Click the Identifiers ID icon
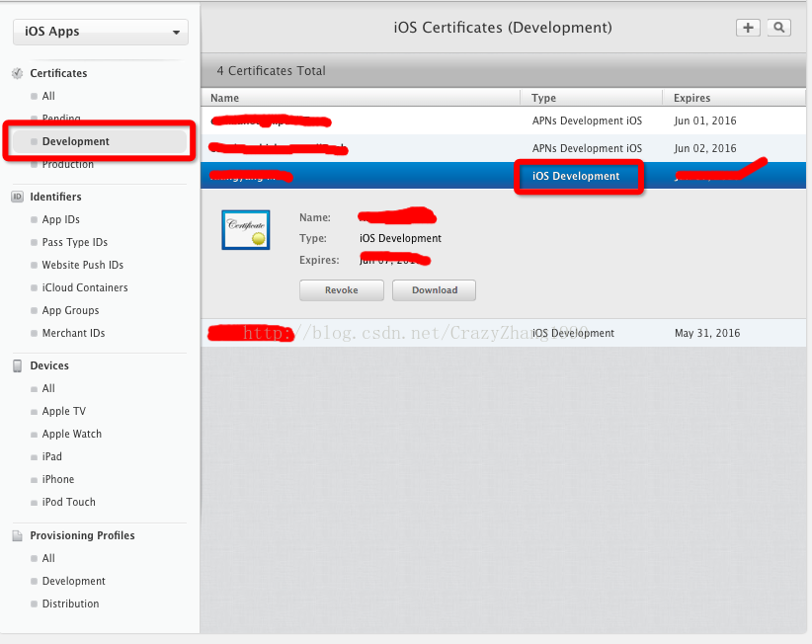Screen dimensions: 812x644 [17, 197]
